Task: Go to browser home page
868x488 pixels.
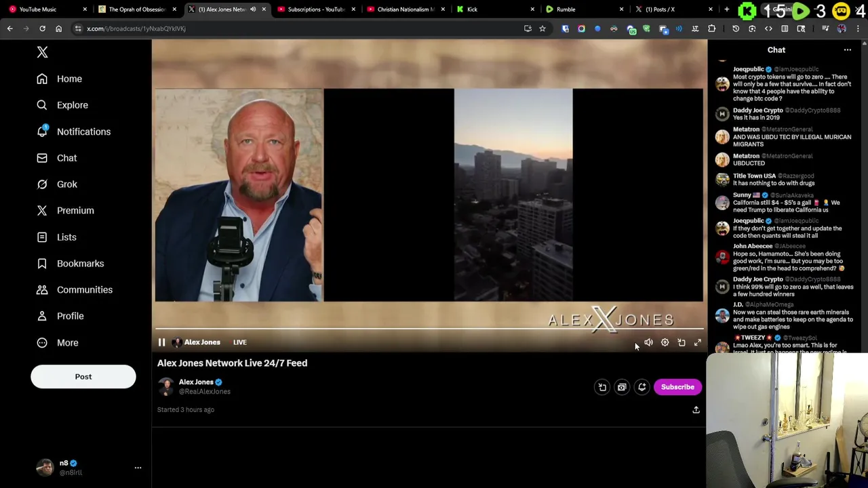Action: pyautogui.click(x=58, y=28)
